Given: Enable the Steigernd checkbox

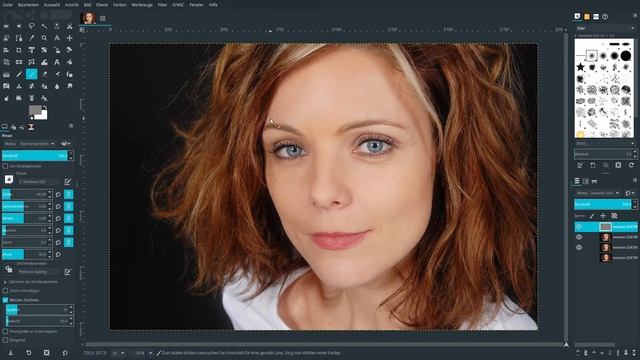Looking at the screenshot, I should coord(5,340).
